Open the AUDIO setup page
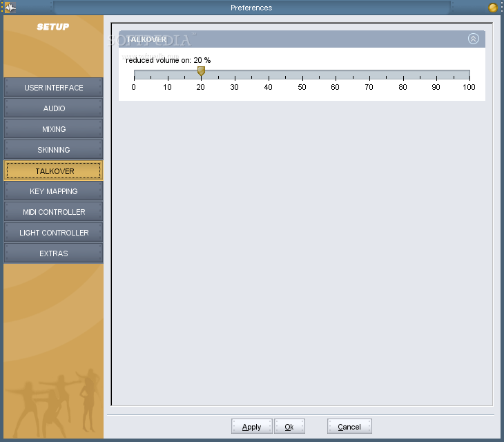504x442 pixels. pos(53,108)
